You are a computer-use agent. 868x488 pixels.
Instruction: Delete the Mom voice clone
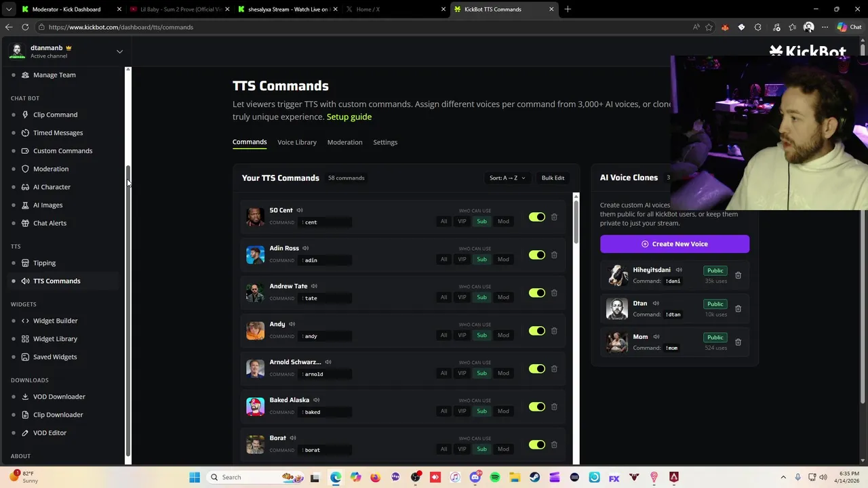coord(738,342)
